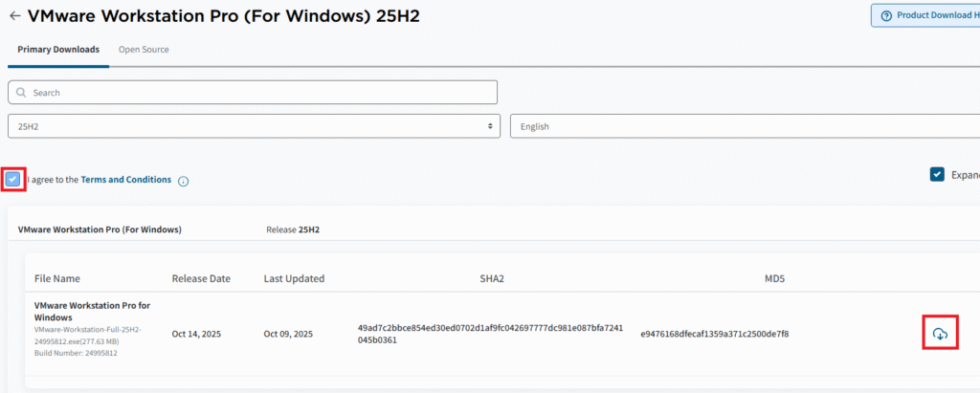
Task: Click the magnifier icon in the search box
Action: coord(21,93)
